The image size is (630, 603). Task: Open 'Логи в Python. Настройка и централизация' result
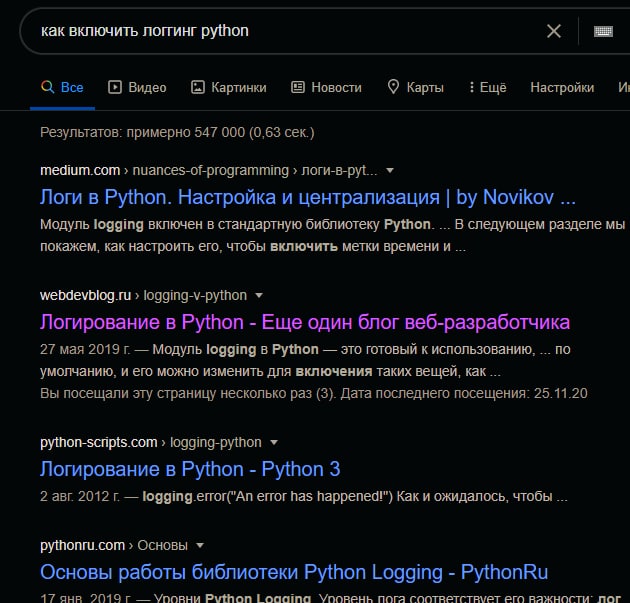coord(308,197)
